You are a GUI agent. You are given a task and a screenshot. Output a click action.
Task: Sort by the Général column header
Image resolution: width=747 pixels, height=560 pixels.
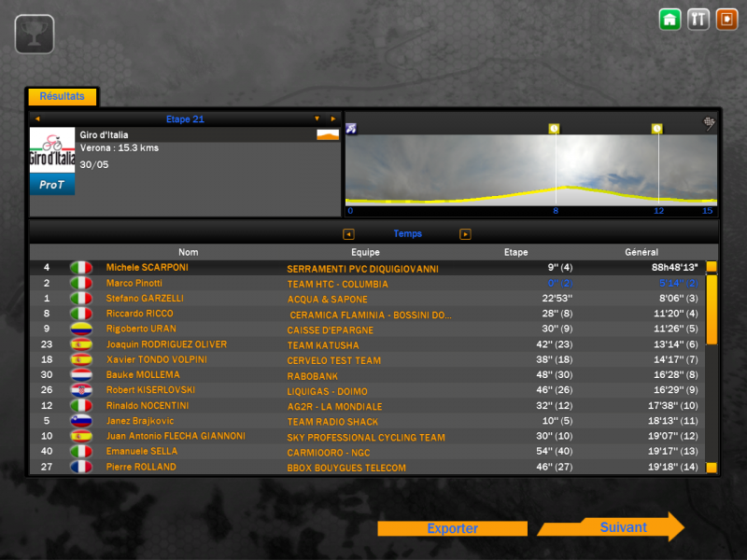click(x=641, y=252)
